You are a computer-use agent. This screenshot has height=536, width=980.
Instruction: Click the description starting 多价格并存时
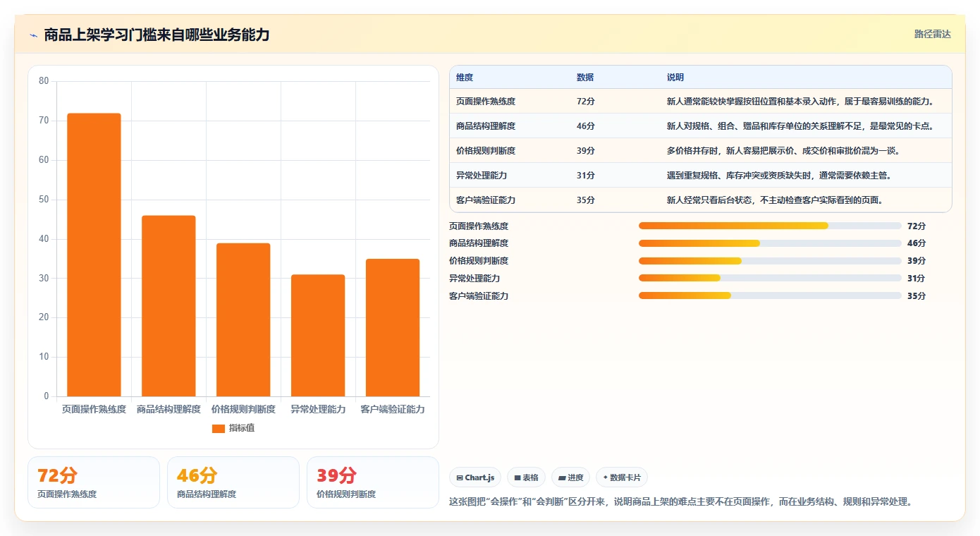coord(783,151)
